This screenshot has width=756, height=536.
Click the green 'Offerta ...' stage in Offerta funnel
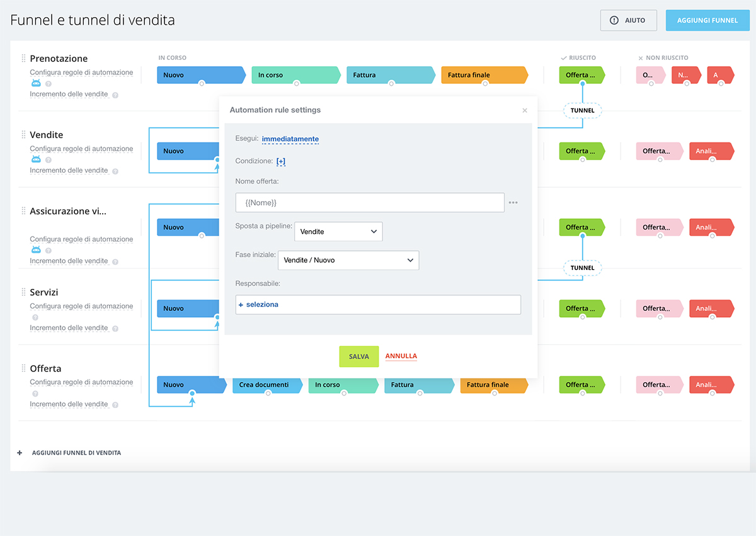pos(581,385)
